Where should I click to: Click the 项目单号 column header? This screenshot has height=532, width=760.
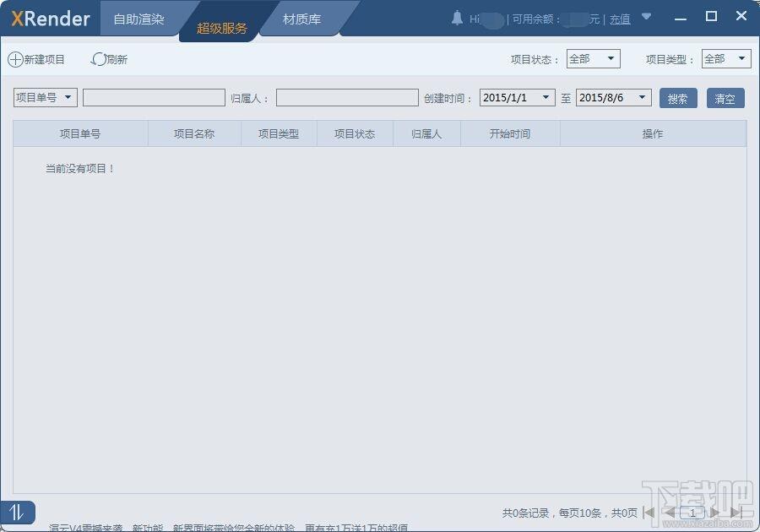80,133
